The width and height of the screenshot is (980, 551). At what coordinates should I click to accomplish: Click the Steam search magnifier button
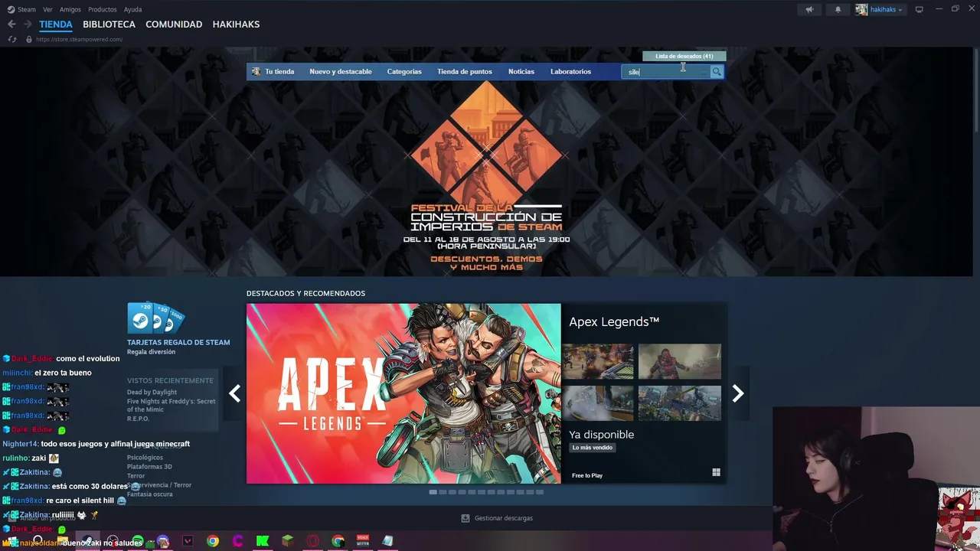pyautogui.click(x=717, y=72)
